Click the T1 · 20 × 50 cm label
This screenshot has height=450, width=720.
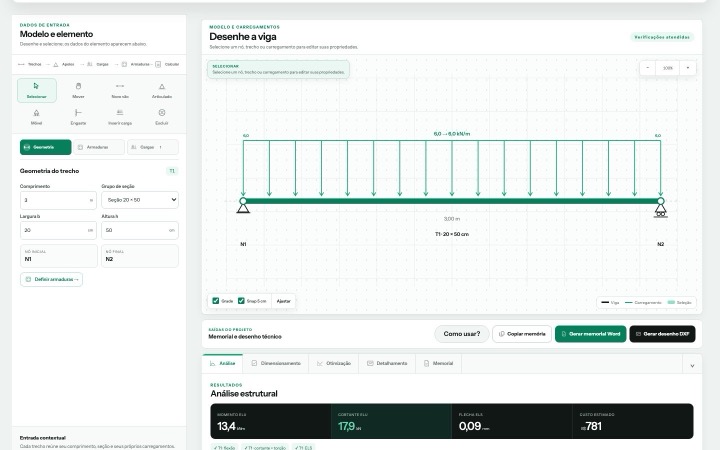(x=452, y=234)
